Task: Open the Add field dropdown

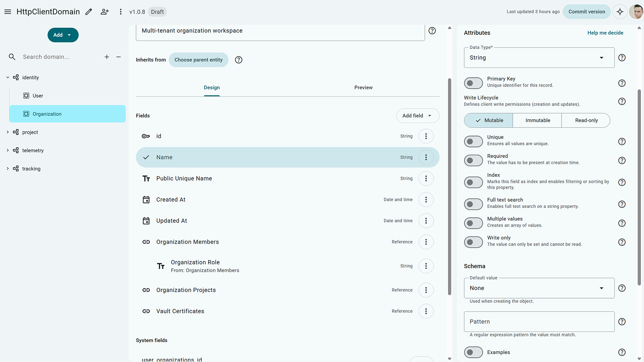Action: pos(418,116)
